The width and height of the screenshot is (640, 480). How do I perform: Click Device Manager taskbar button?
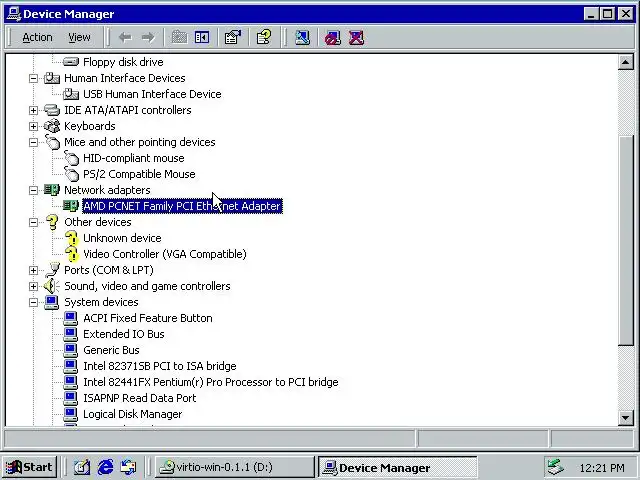tap(397, 467)
